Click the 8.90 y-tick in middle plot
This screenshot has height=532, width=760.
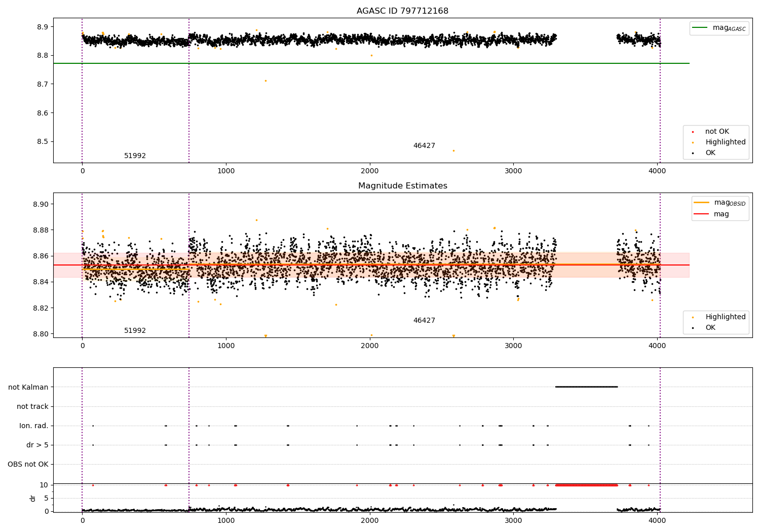41,204
